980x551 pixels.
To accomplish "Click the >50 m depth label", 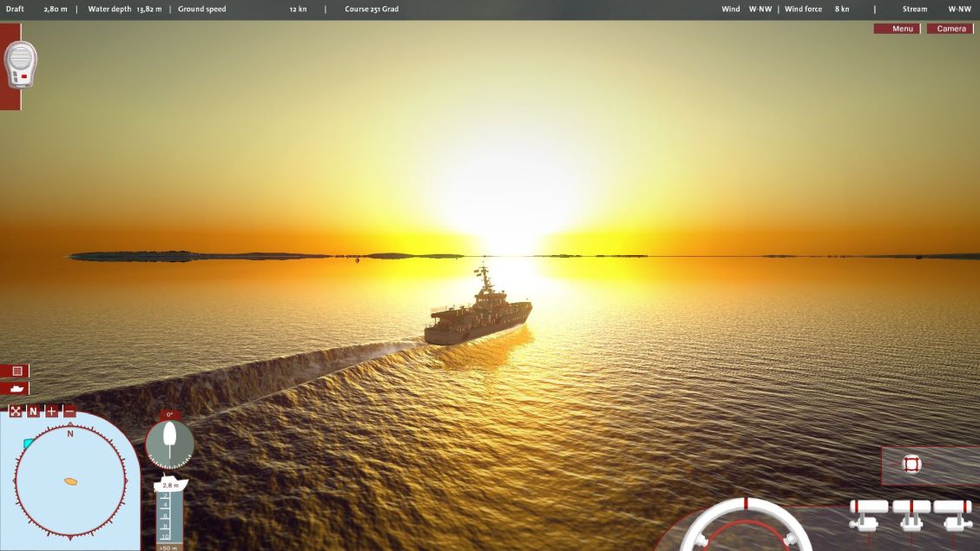I will 168,548.
